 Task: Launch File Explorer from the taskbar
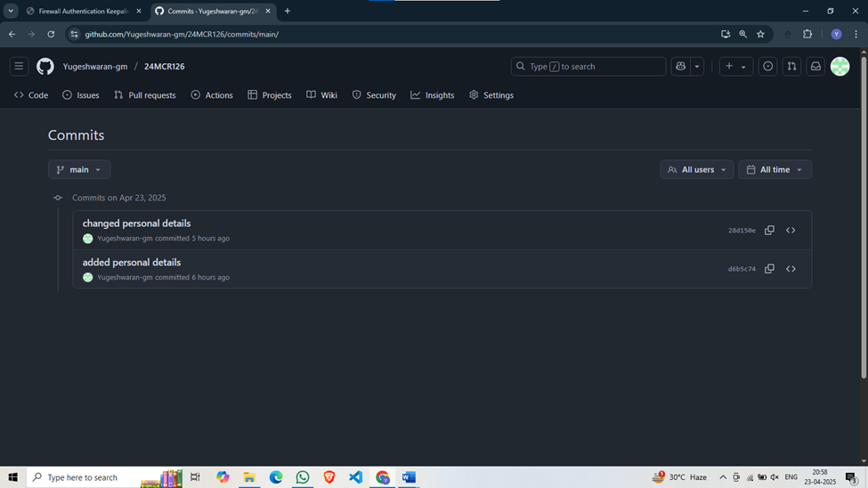click(249, 477)
